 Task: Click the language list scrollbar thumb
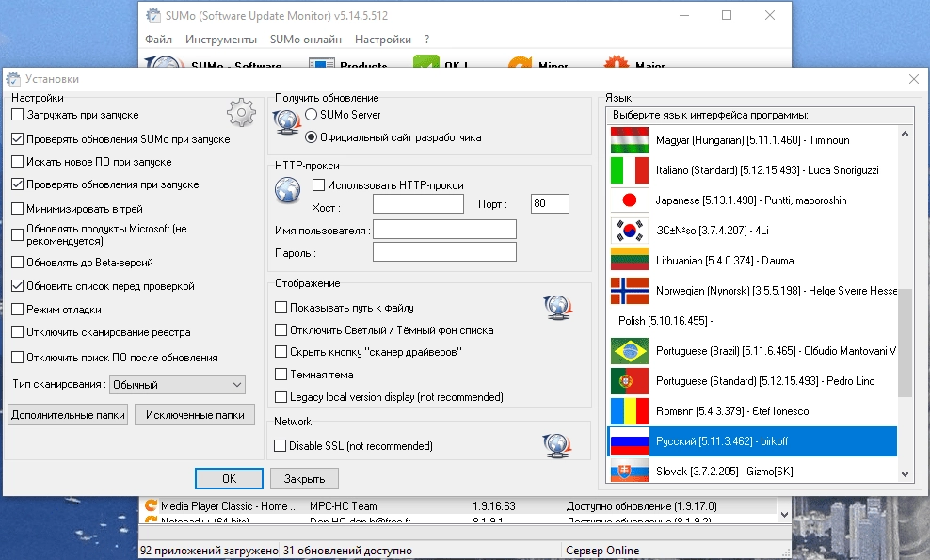[x=905, y=343]
